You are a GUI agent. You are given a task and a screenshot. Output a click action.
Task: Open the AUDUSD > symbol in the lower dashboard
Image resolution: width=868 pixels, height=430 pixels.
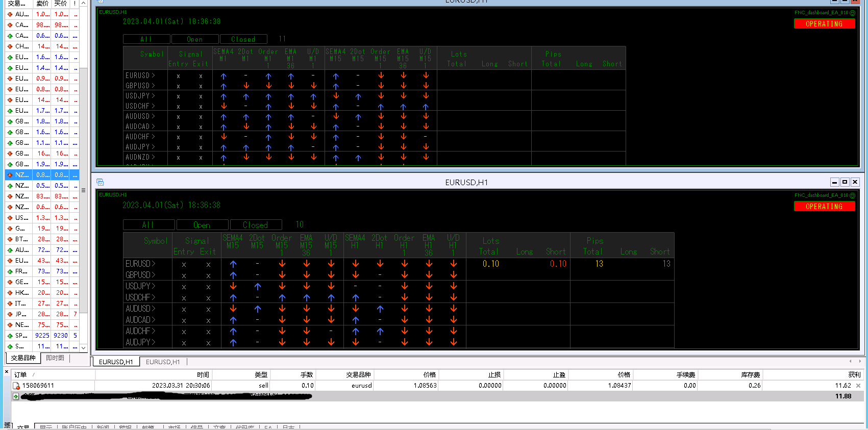pyautogui.click(x=140, y=309)
